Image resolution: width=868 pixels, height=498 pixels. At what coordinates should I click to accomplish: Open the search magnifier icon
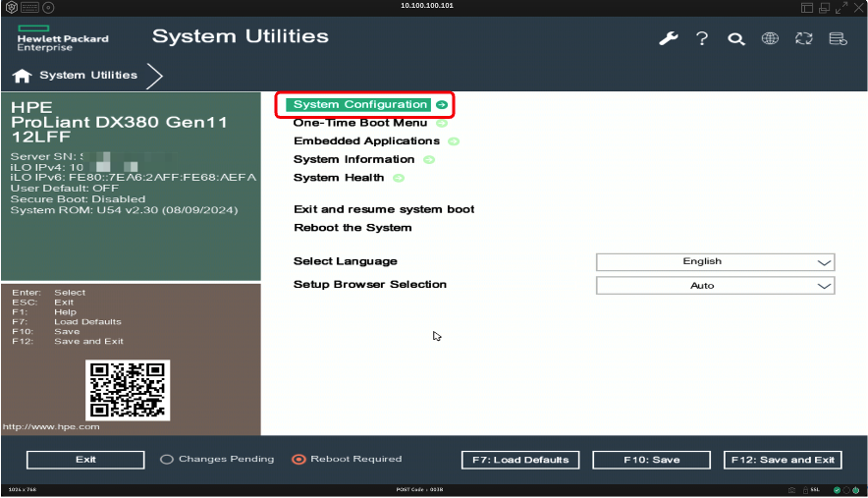coord(735,38)
